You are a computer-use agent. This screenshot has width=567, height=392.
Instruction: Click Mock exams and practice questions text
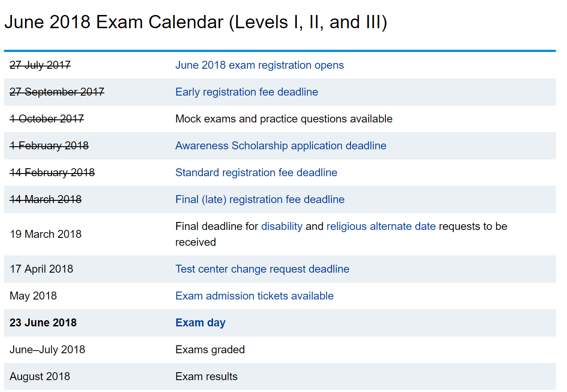click(283, 119)
